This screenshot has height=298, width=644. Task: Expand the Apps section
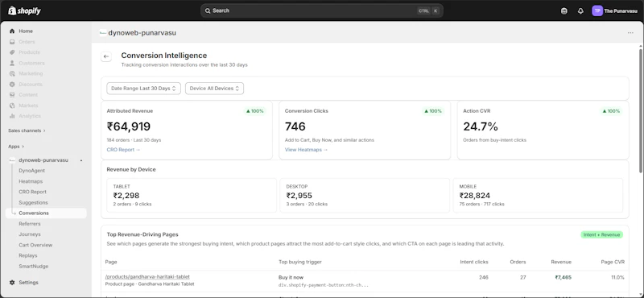[x=16, y=147]
